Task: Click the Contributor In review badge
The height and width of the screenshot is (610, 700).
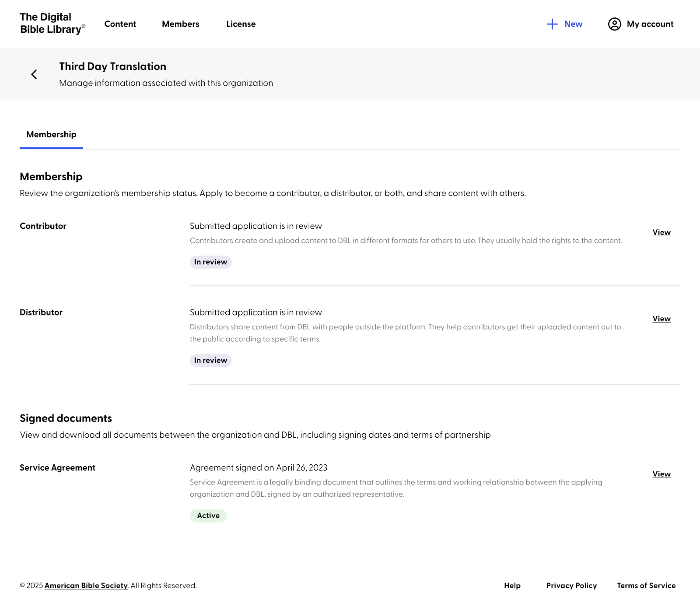Action: 210,262
